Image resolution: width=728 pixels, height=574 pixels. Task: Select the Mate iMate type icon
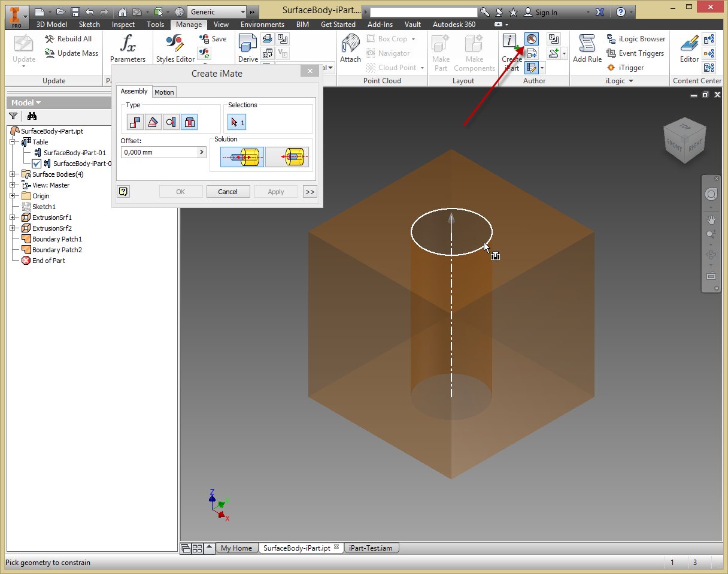[x=135, y=122]
